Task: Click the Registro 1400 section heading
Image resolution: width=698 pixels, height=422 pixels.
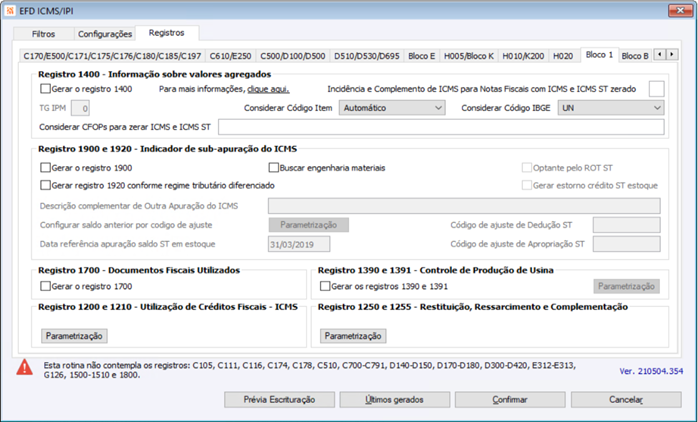Action: 154,74
